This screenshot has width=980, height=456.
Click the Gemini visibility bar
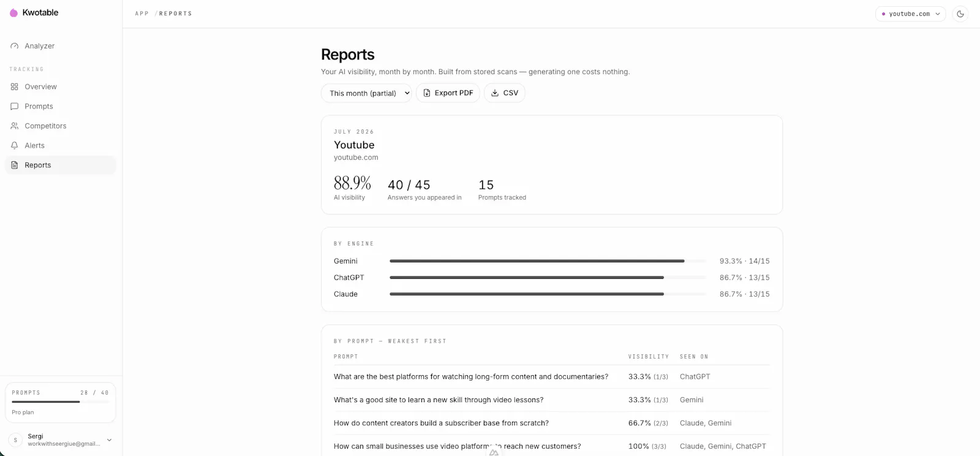click(548, 261)
